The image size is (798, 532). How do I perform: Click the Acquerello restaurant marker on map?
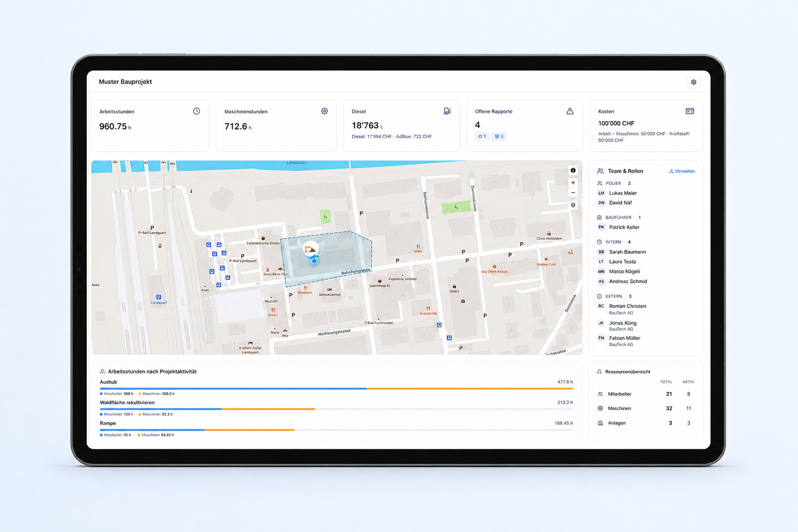[429, 309]
